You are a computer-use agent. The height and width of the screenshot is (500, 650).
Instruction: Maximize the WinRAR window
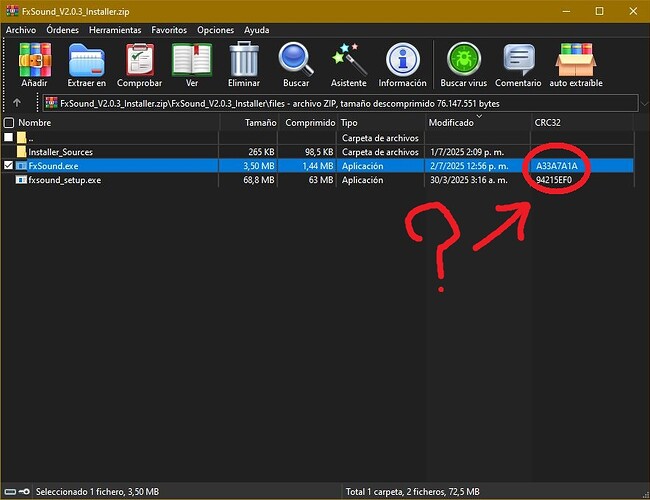599,11
